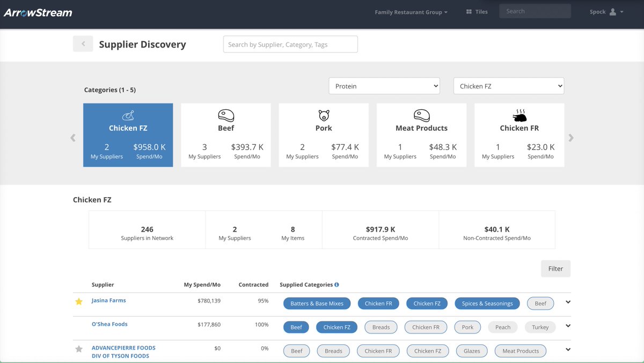The image size is (644, 363).
Task: Click the My Spend/Mo column header
Action: (202, 285)
